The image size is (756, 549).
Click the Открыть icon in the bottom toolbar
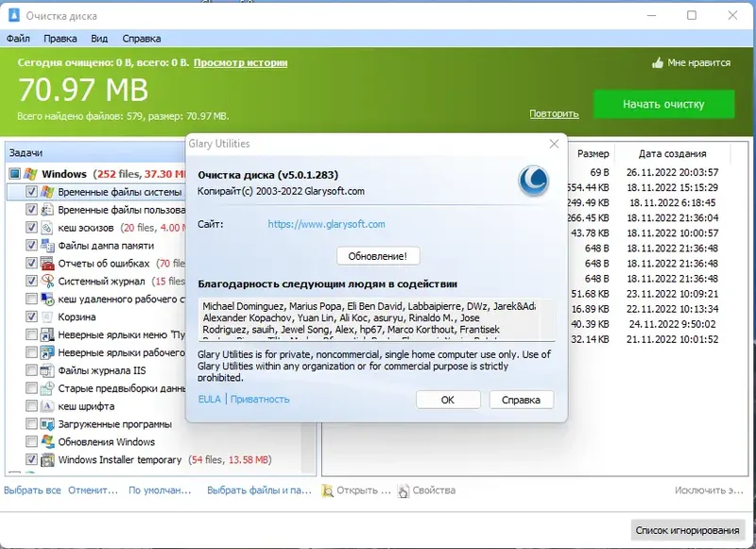(x=328, y=490)
